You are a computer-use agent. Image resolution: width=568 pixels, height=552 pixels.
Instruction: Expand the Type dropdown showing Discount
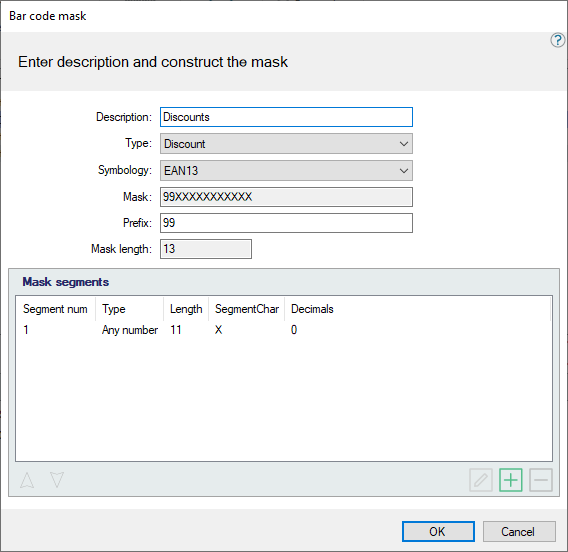pos(286,144)
